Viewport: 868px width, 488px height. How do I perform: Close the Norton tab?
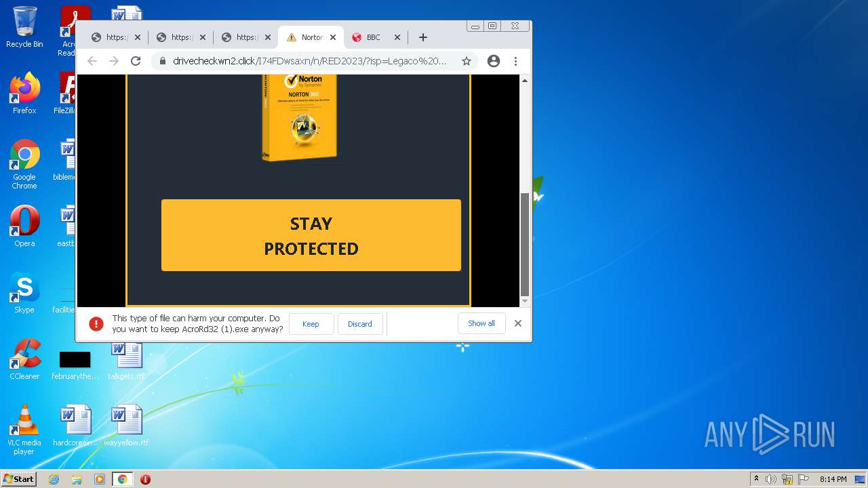pyautogui.click(x=333, y=37)
